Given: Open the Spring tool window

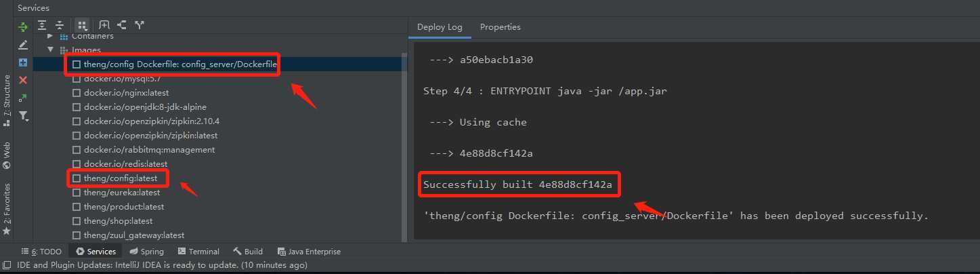Looking at the screenshot, I should coord(146,251).
